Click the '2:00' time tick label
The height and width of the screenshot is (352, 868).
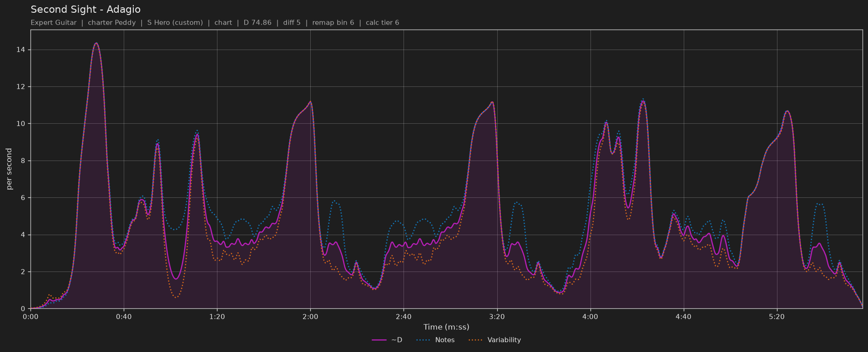coord(310,317)
